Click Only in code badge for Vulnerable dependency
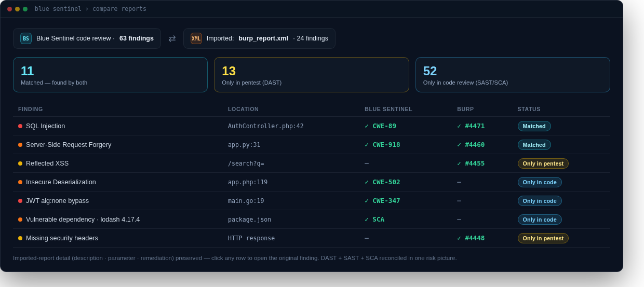The height and width of the screenshot is (287, 644). pos(540,220)
